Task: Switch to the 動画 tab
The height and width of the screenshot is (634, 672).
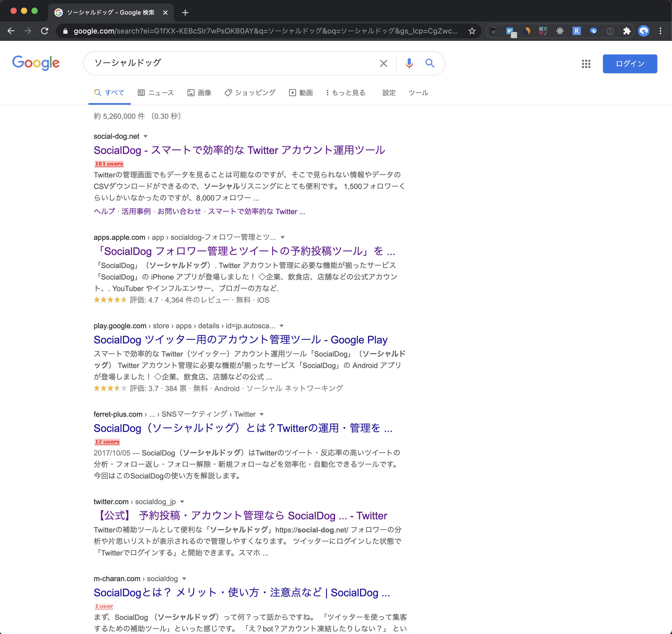Action: [x=301, y=93]
